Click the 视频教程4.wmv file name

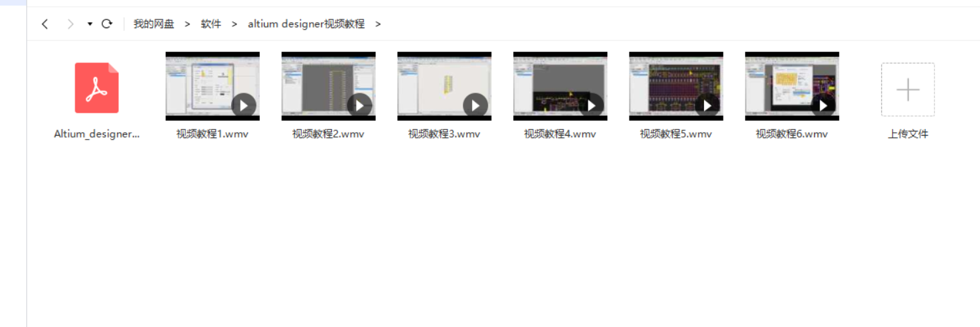pyautogui.click(x=560, y=134)
